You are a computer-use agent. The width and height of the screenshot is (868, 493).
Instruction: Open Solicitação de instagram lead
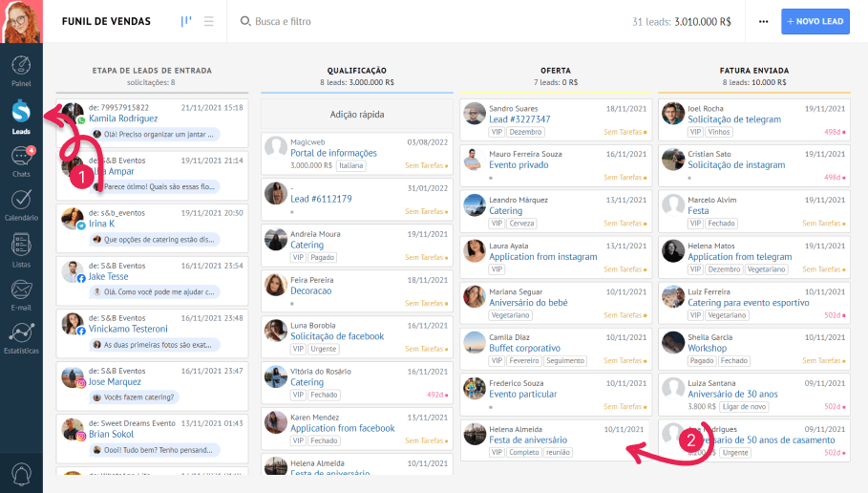736,165
